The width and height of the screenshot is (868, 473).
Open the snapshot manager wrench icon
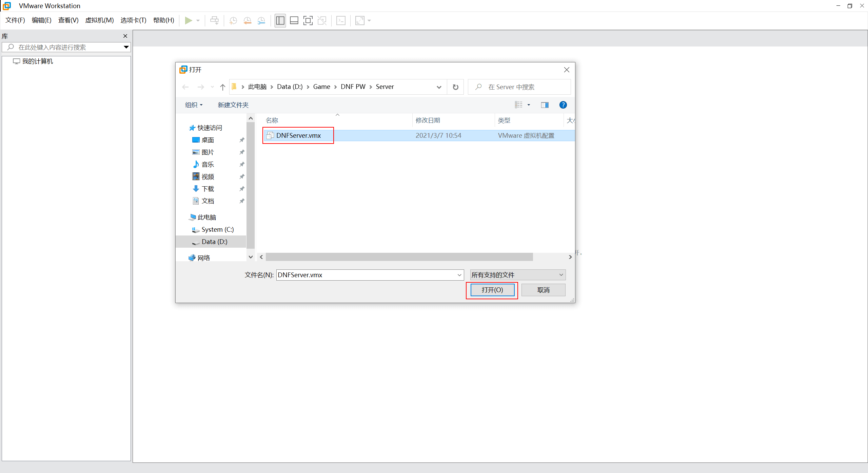(261, 21)
